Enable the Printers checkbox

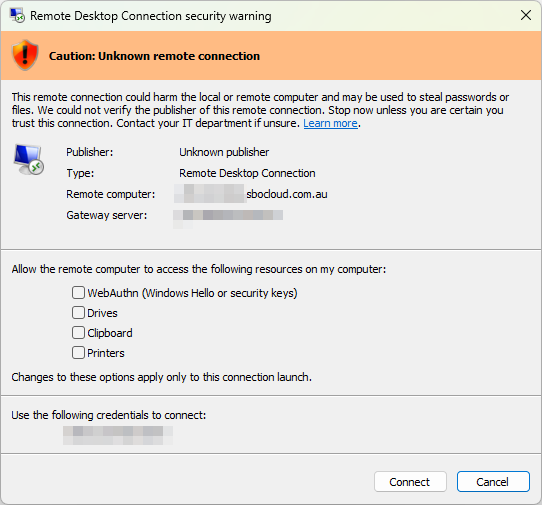pos(78,353)
